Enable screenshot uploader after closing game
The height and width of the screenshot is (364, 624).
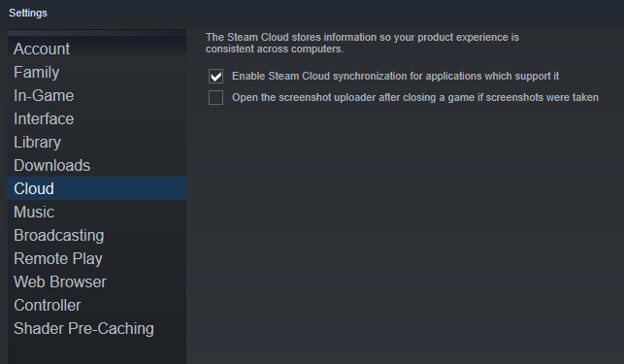[215, 98]
